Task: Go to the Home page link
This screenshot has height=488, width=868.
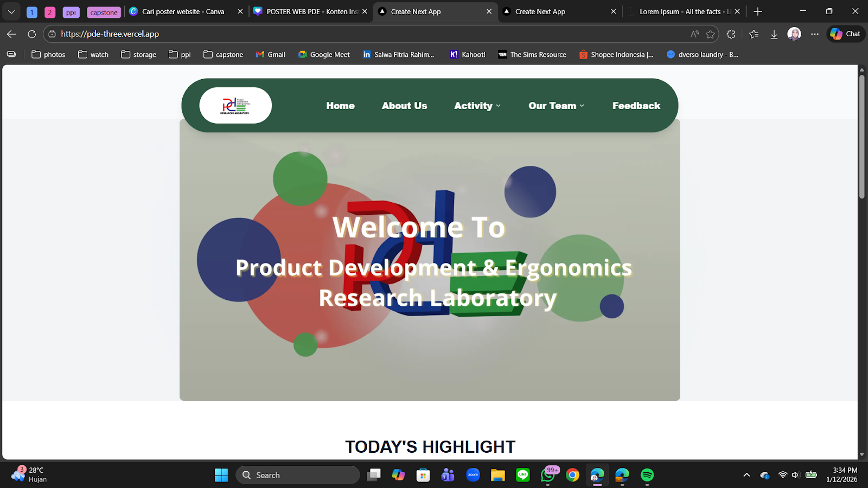Action: point(340,106)
